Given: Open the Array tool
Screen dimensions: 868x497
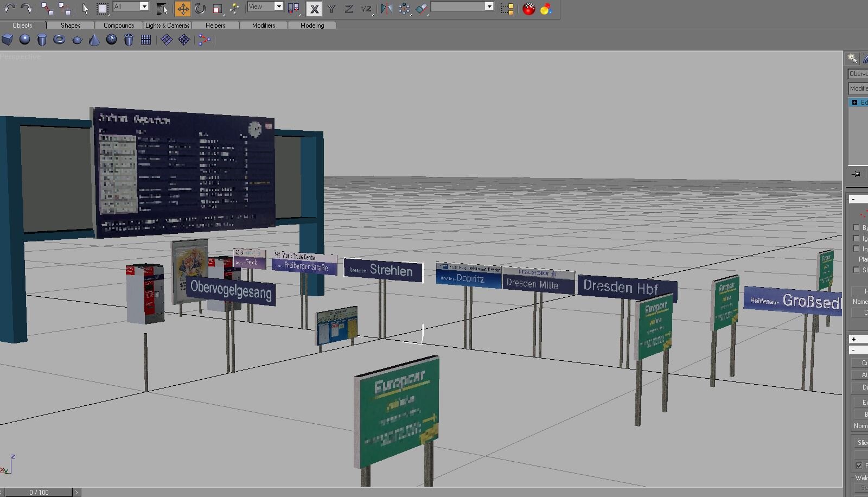Looking at the screenshot, I should pos(404,9).
